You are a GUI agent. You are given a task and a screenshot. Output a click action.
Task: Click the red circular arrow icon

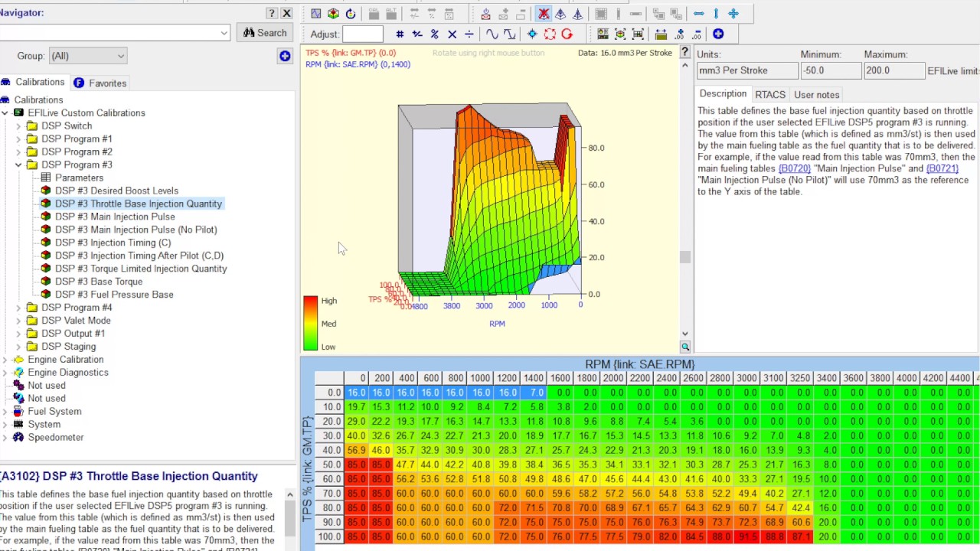tap(567, 34)
